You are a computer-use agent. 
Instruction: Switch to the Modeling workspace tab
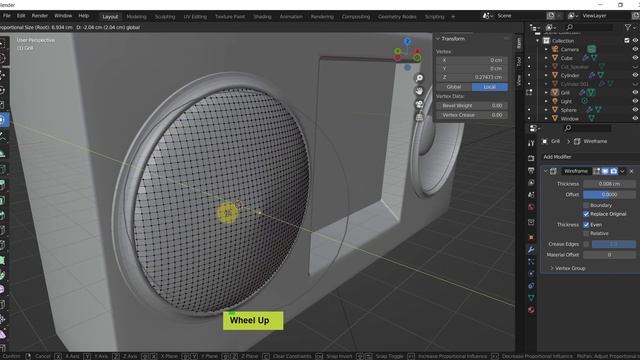136,17
